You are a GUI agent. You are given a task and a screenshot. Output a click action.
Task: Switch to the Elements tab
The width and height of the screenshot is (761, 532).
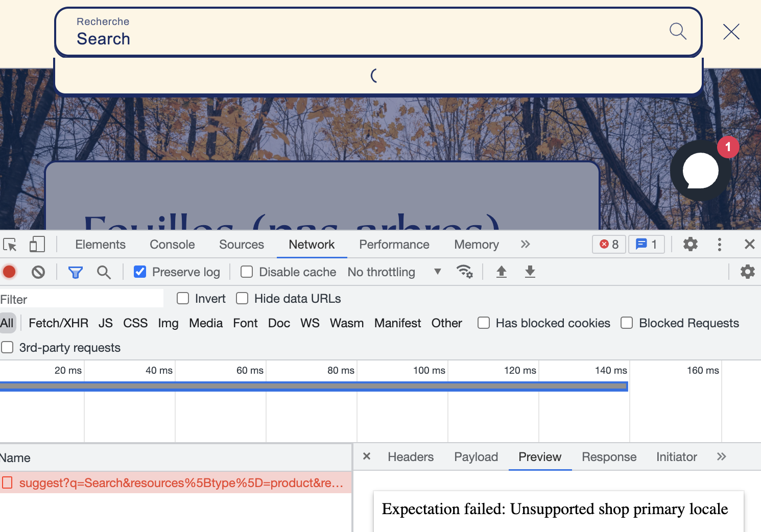point(100,245)
